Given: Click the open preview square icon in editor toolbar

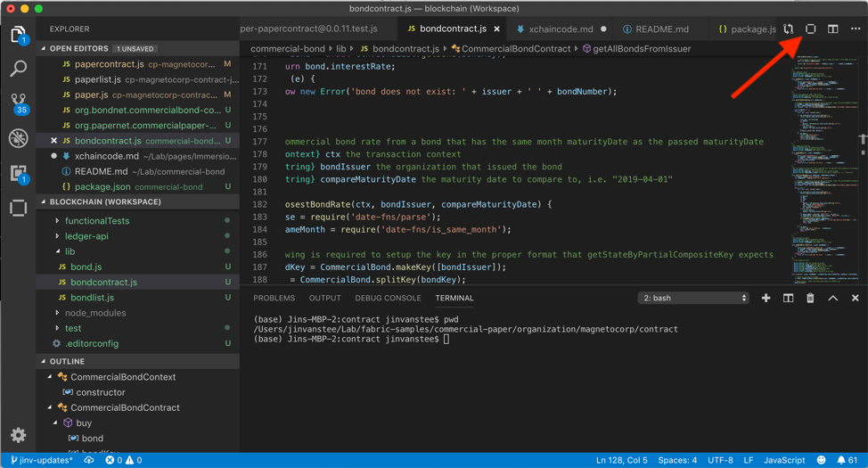Looking at the screenshot, I should (x=810, y=29).
